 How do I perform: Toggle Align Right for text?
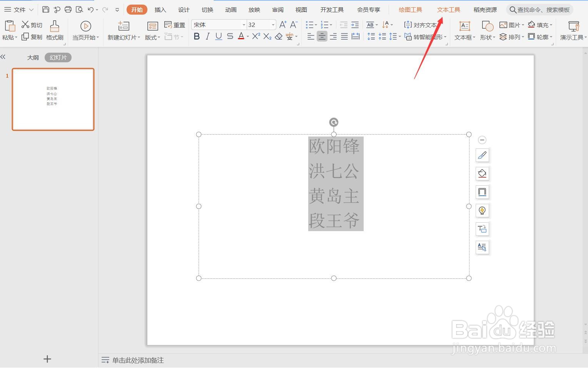click(333, 37)
